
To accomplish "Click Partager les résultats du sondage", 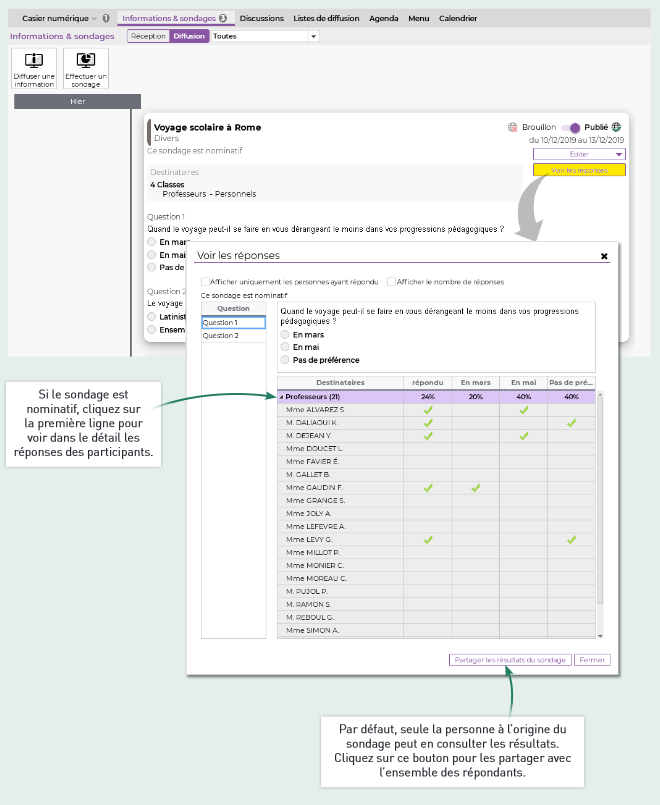I will tap(510, 660).
